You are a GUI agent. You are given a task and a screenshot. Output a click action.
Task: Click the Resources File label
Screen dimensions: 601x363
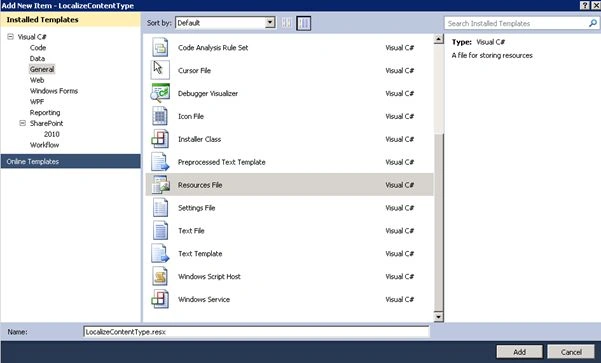pos(200,185)
